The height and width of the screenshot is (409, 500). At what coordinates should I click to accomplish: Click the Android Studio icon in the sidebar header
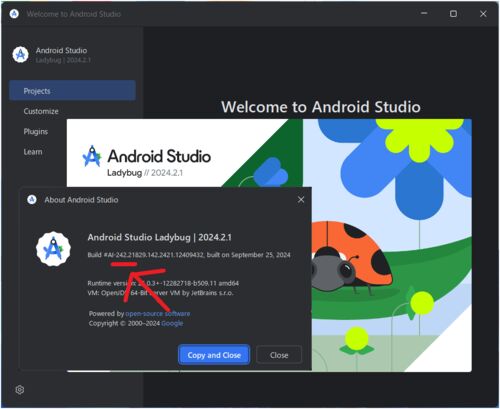(x=21, y=55)
